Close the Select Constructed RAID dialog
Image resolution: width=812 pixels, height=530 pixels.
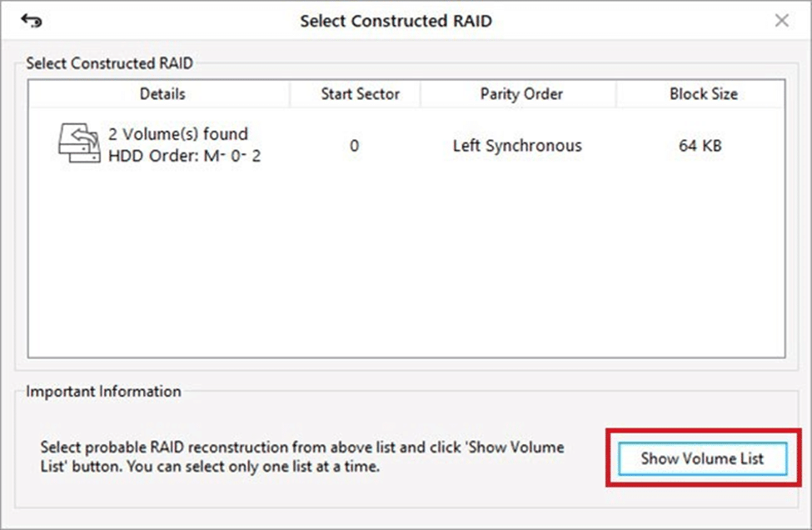click(781, 21)
